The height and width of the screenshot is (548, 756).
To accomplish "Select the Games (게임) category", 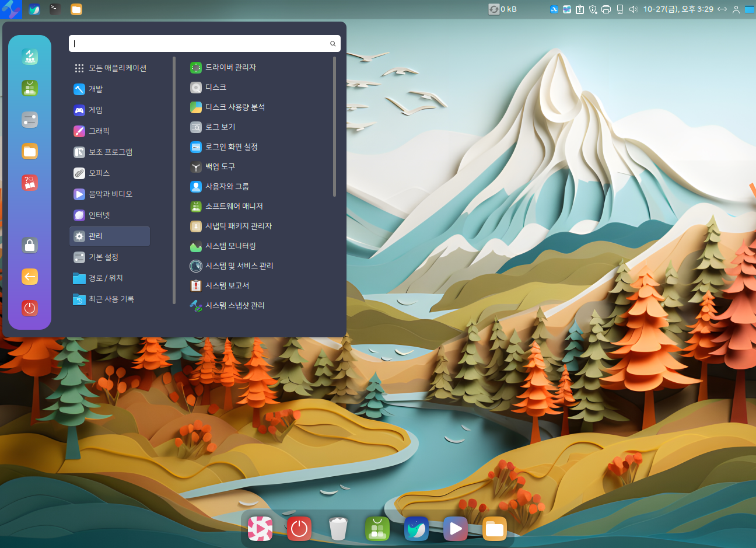I will [96, 110].
